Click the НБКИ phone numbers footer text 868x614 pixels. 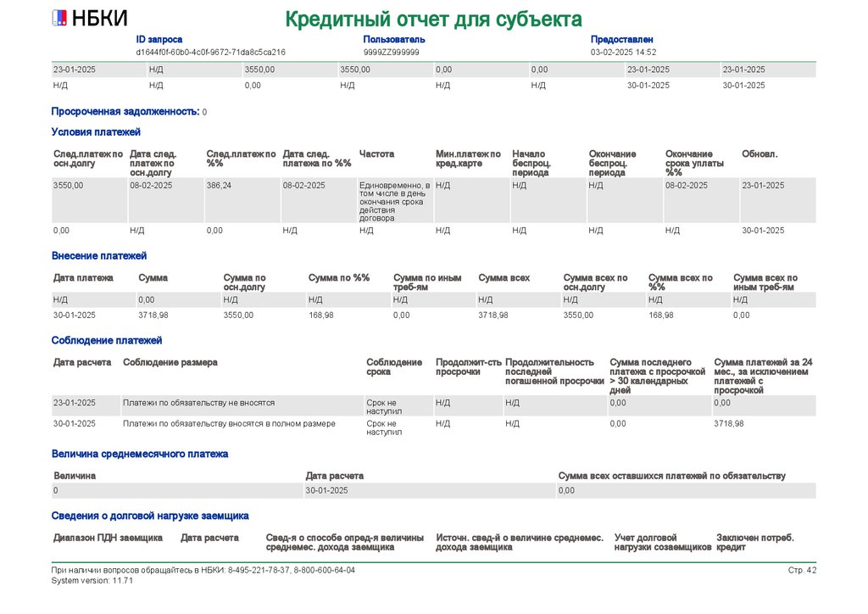(x=203, y=570)
